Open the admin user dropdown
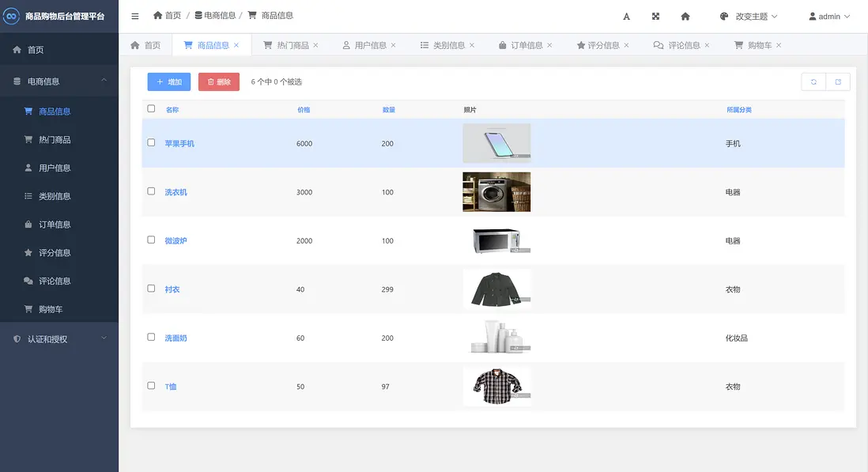Image resolution: width=868 pixels, height=472 pixels. 829,17
